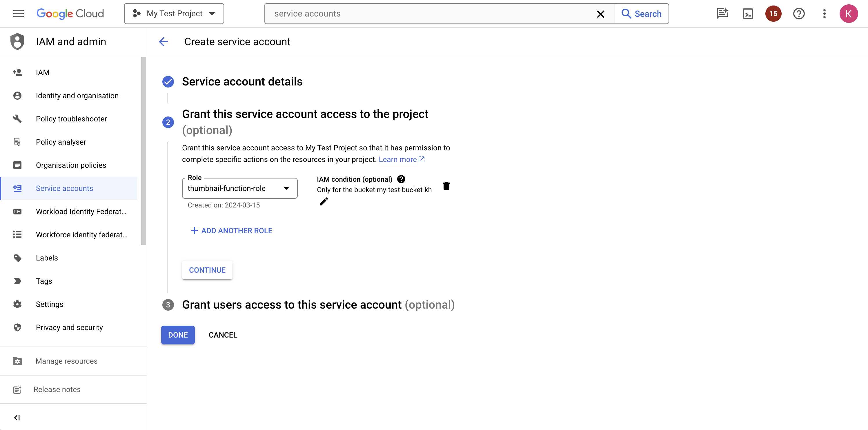868x430 pixels.
Task: Click in the service accounts search field
Action: tap(431, 14)
